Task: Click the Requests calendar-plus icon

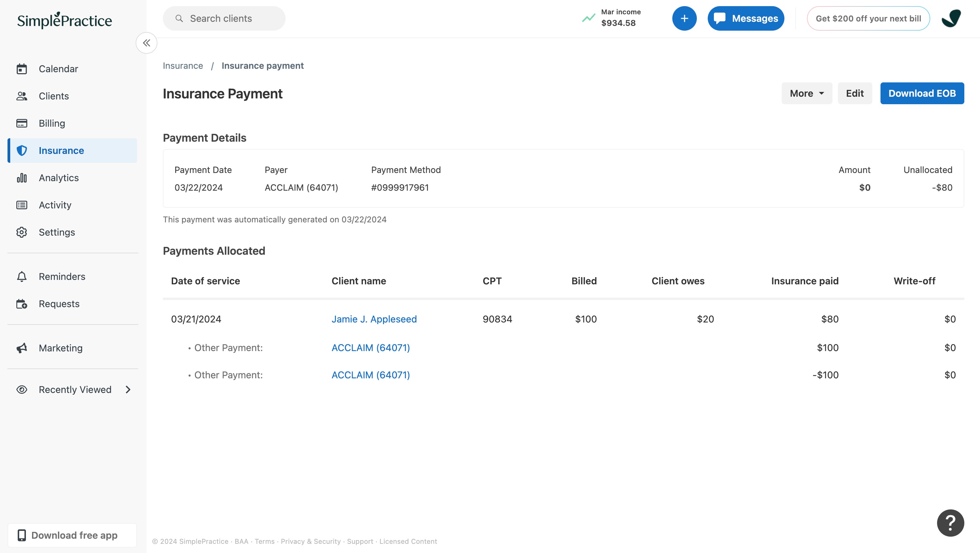Action: tap(22, 304)
